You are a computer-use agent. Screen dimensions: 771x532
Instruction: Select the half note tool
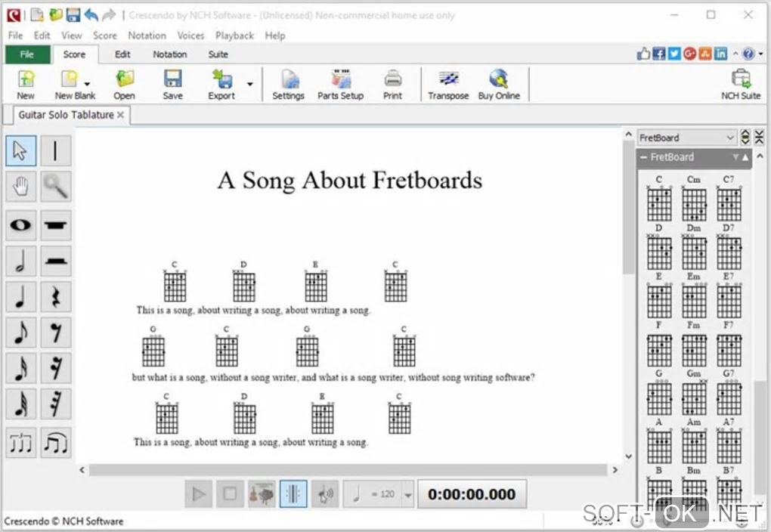point(20,261)
